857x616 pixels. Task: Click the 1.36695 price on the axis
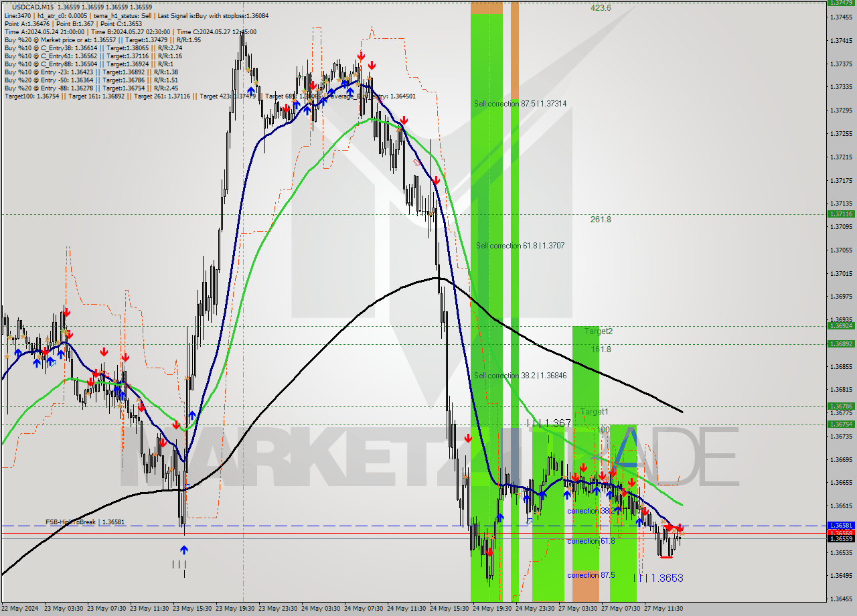[x=840, y=459]
